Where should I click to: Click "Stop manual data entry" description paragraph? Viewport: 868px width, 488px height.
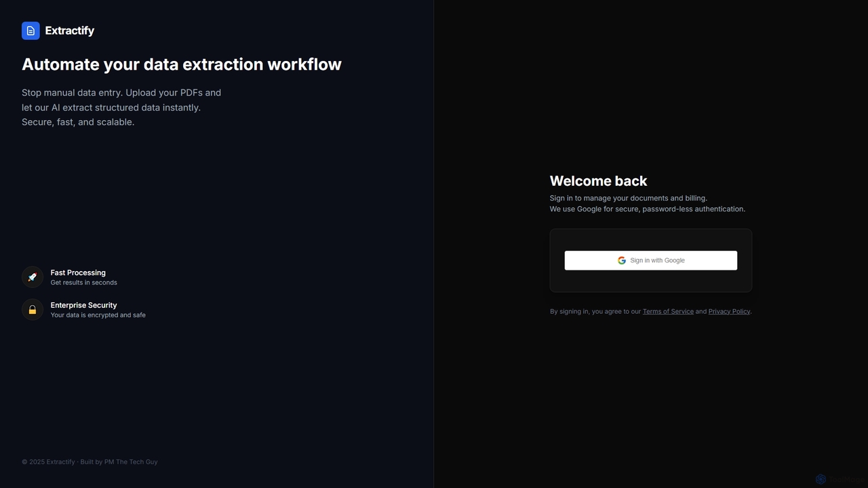121,107
